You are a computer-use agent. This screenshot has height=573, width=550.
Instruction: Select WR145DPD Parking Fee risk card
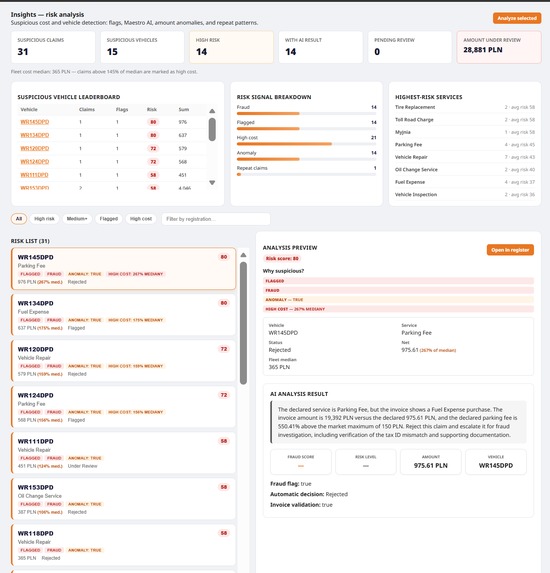(x=124, y=269)
